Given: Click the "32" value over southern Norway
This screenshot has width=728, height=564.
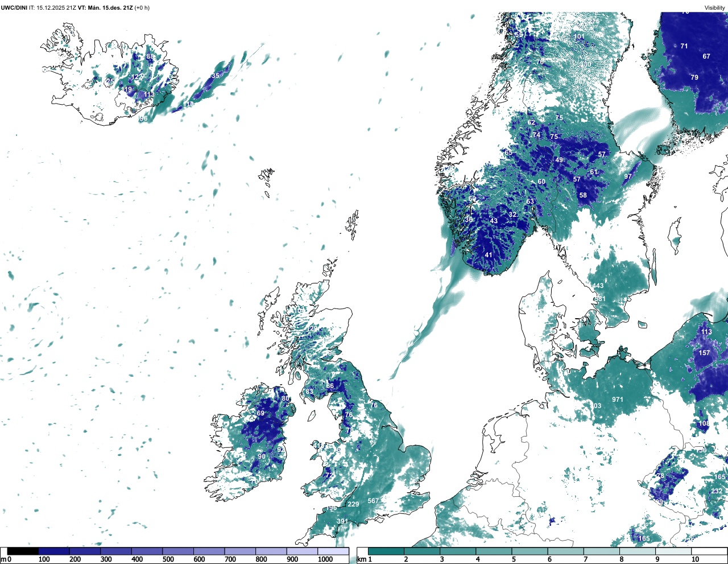Looking at the screenshot, I should pyautogui.click(x=512, y=215).
